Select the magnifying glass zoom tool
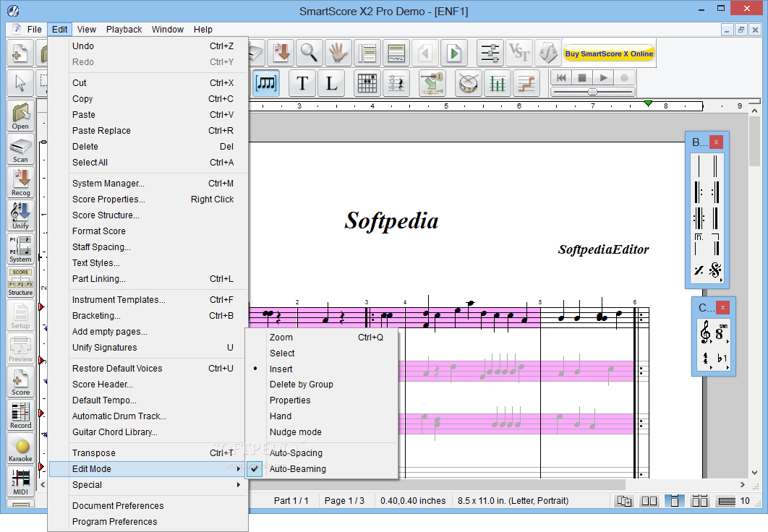 (309, 52)
